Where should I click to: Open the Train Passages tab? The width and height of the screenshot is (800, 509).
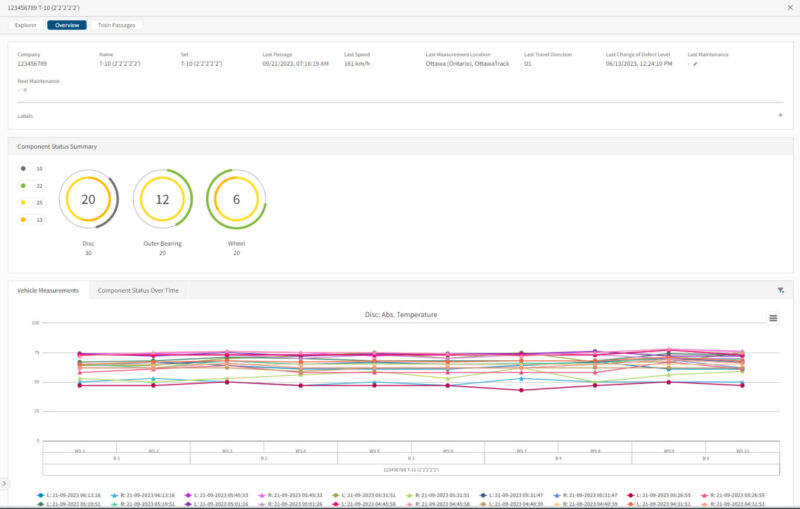tap(116, 25)
